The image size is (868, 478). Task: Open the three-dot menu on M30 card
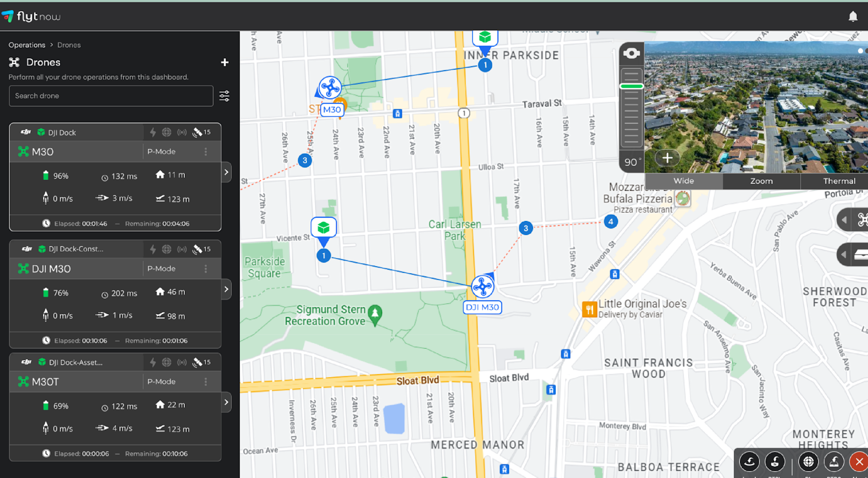point(206,152)
